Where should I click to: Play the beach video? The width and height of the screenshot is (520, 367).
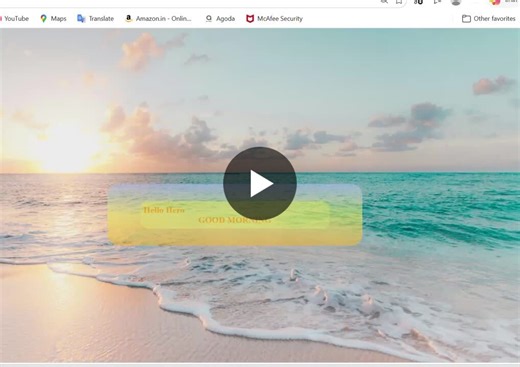pyautogui.click(x=260, y=183)
